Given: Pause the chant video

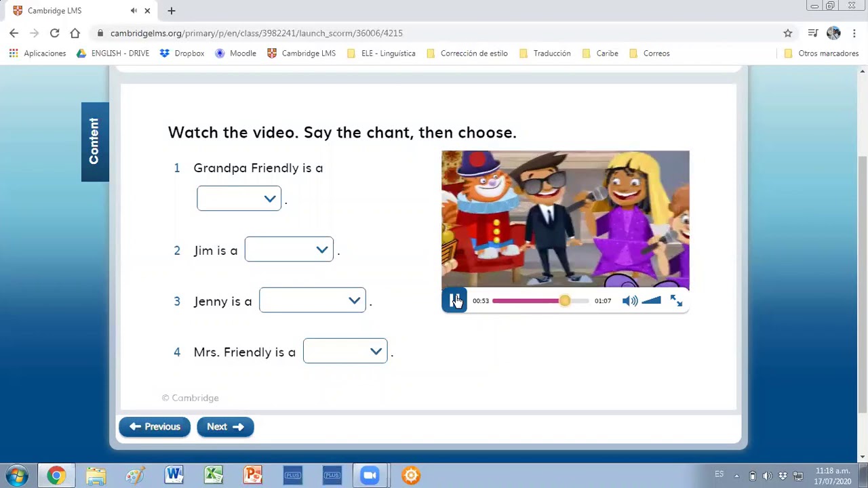Looking at the screenshot, I should pos(454,300).
